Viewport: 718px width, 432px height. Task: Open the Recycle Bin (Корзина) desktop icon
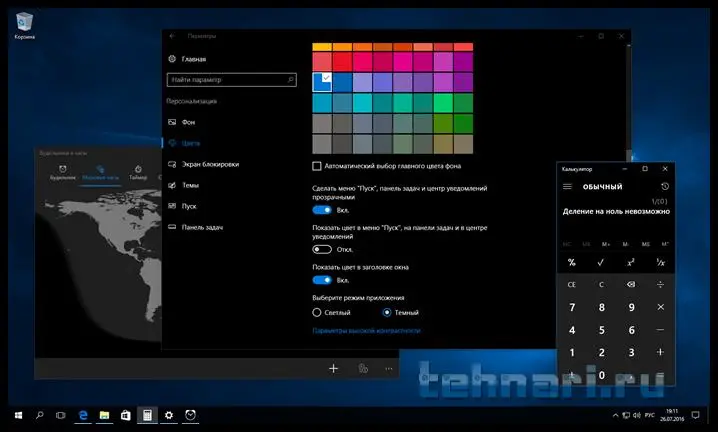(24, 21)
